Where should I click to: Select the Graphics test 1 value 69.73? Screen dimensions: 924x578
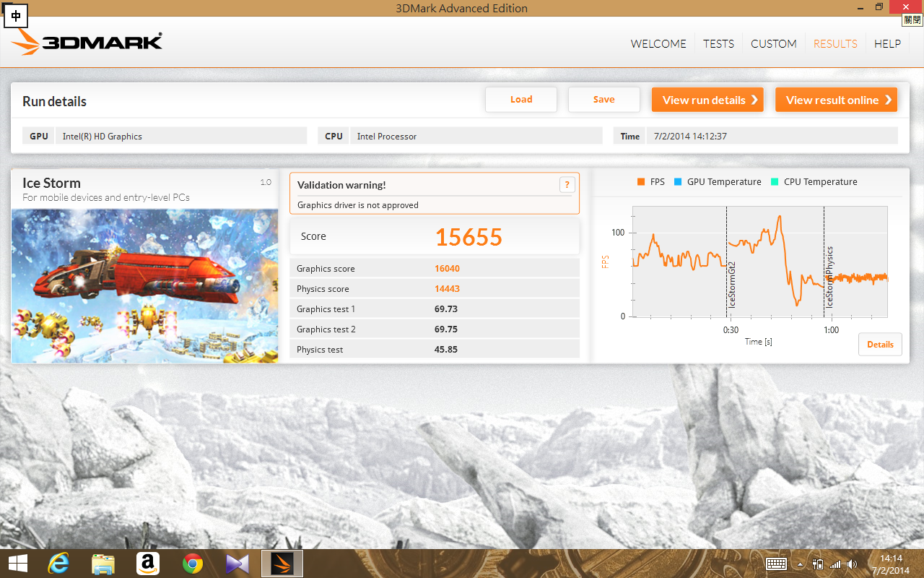(445, 309)
